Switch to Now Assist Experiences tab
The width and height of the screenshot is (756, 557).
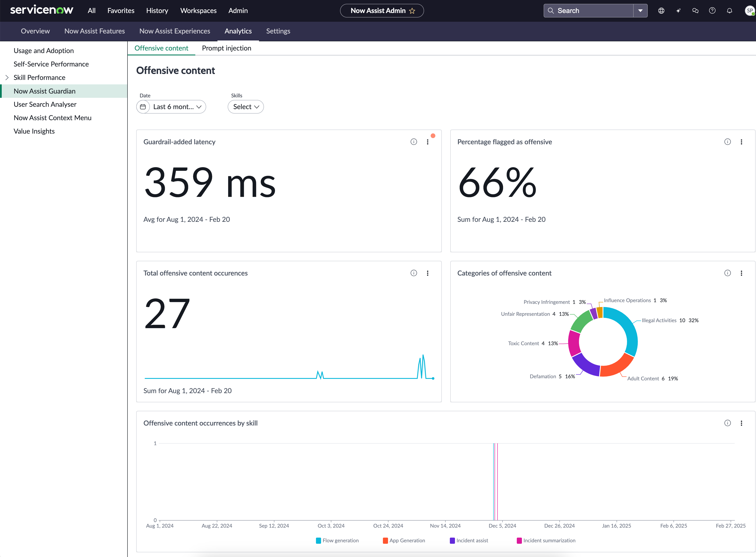click(x=175, y=31)
